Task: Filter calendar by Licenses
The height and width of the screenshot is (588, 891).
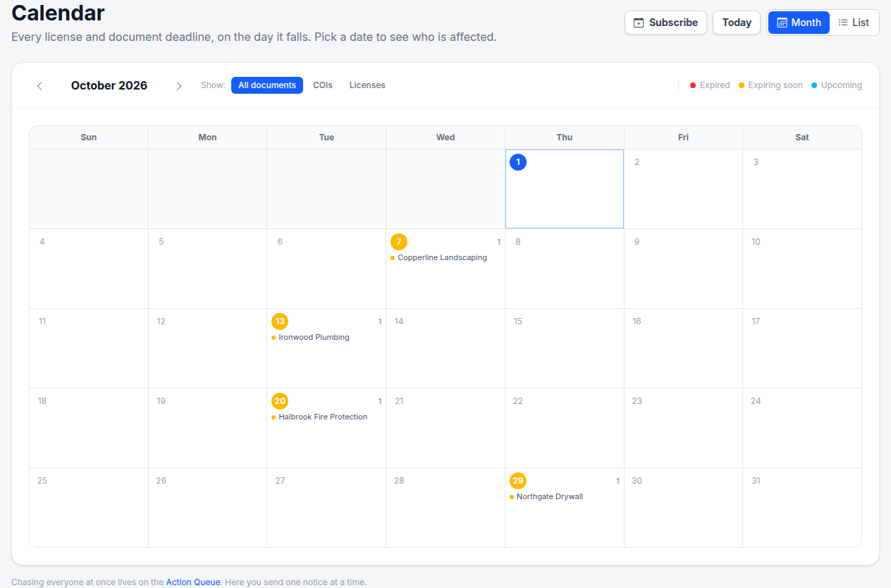Action: [x=367, y=85]
